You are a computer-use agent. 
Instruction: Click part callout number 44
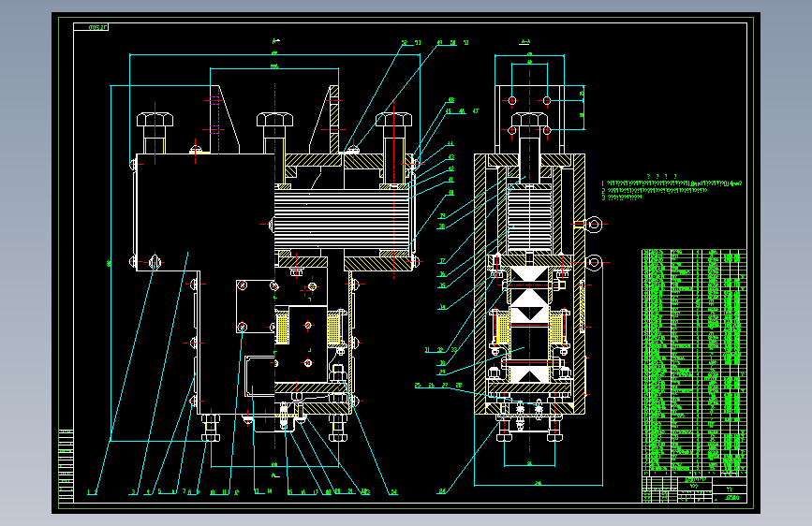450,144
